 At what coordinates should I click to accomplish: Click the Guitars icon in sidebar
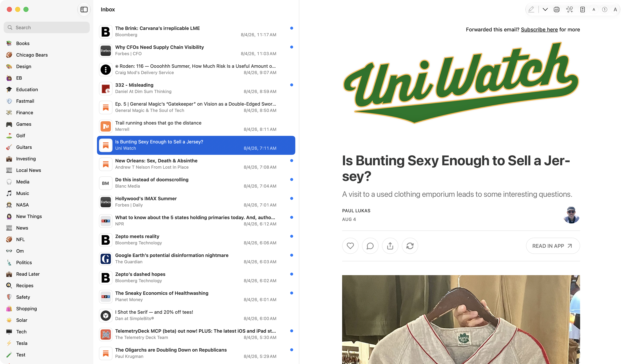[9, 147]
